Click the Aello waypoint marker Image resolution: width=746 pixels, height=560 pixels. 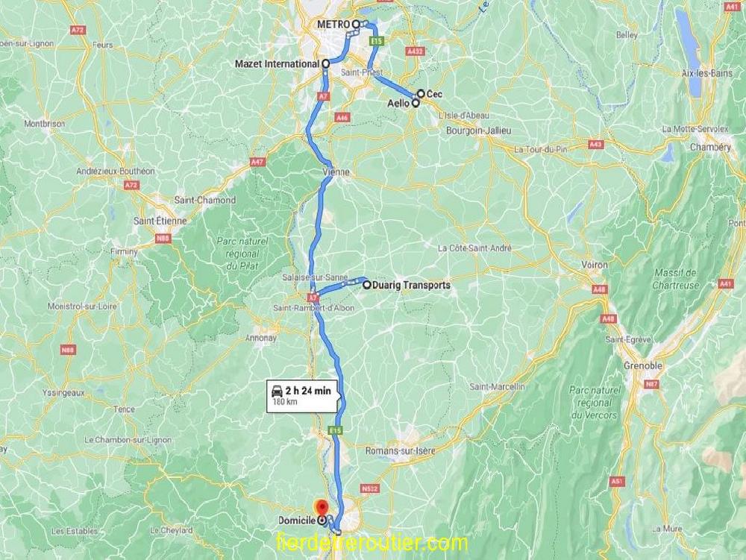[x=416, y=103]
